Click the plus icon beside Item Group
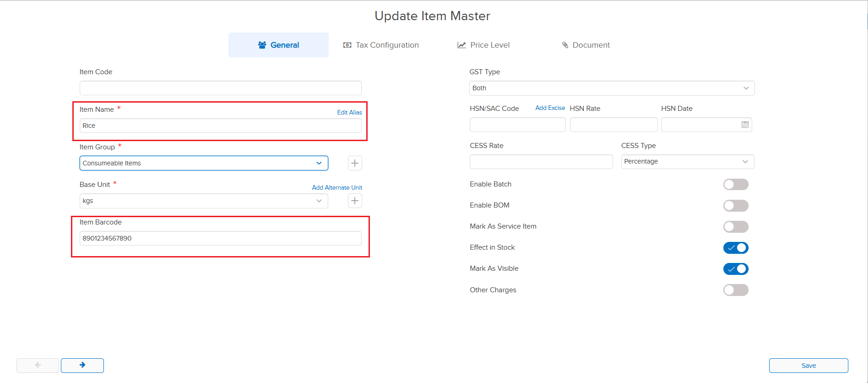The width and height of the screenshot is (868, 383). (x=355, y=163)
